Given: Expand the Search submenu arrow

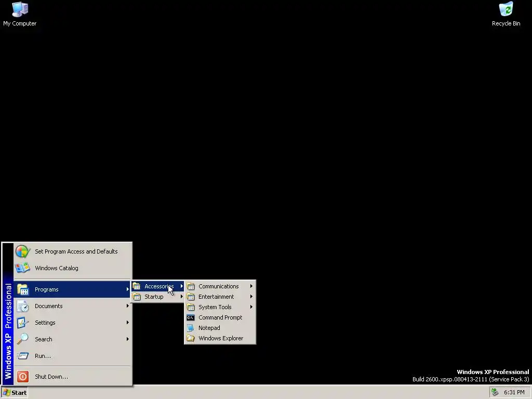Looking at the screenshot, I should point(128,339).
